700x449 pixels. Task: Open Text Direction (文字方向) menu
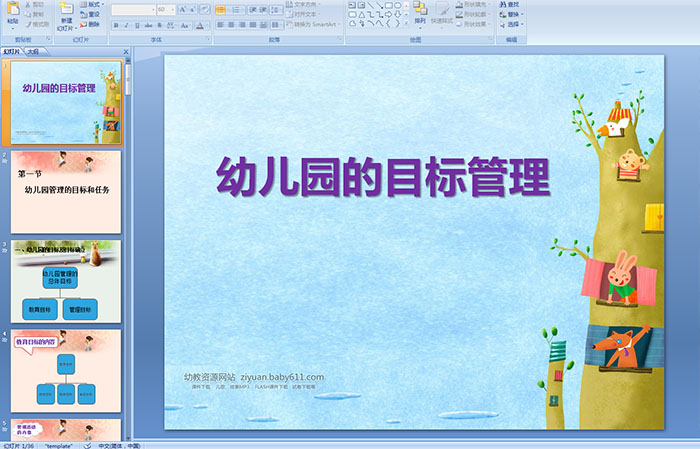304,4
